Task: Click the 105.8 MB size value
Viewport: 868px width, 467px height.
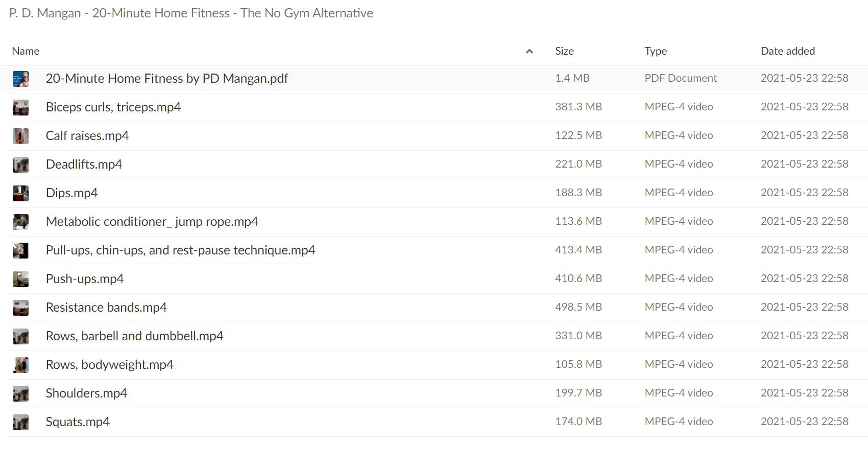Action: click(x=578, y=364)
